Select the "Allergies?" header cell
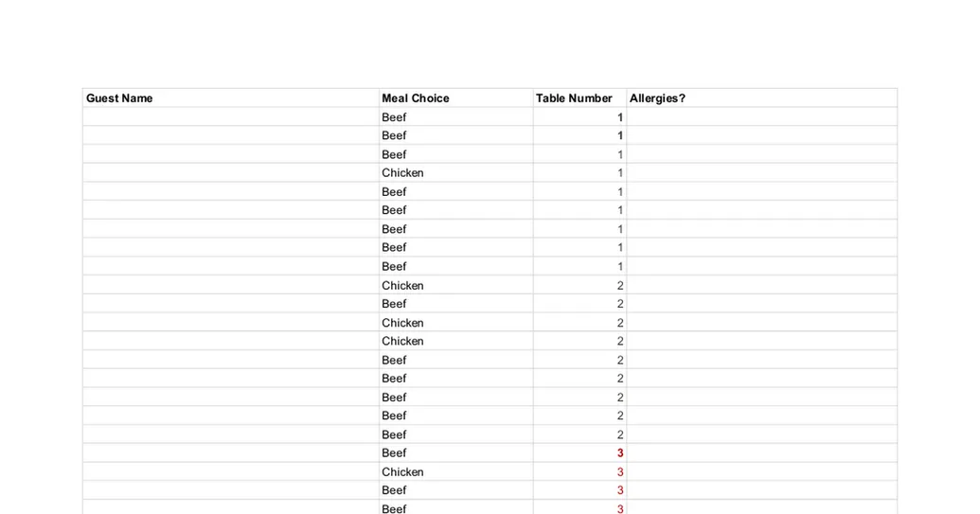980x514 pixels. [761, 98]
